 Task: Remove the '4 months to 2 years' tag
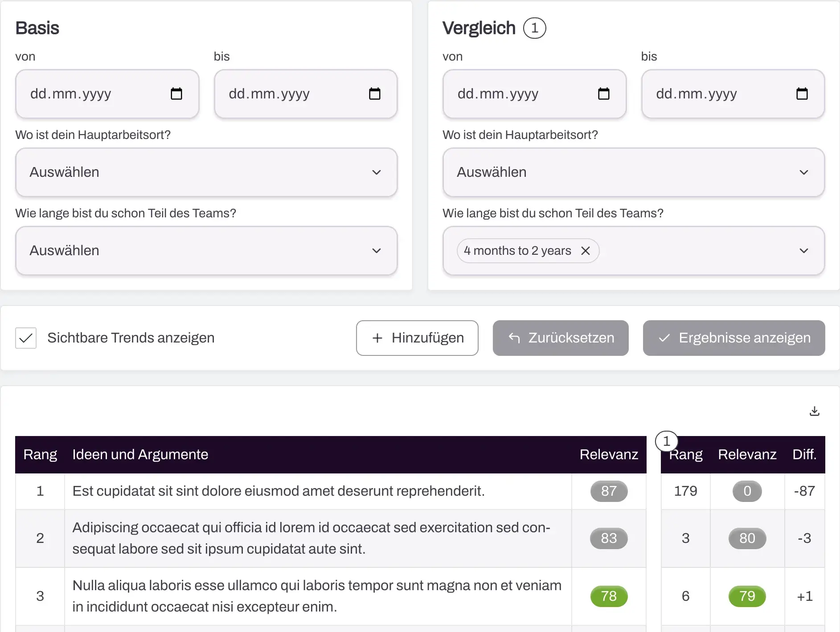(x=586, y=251)
